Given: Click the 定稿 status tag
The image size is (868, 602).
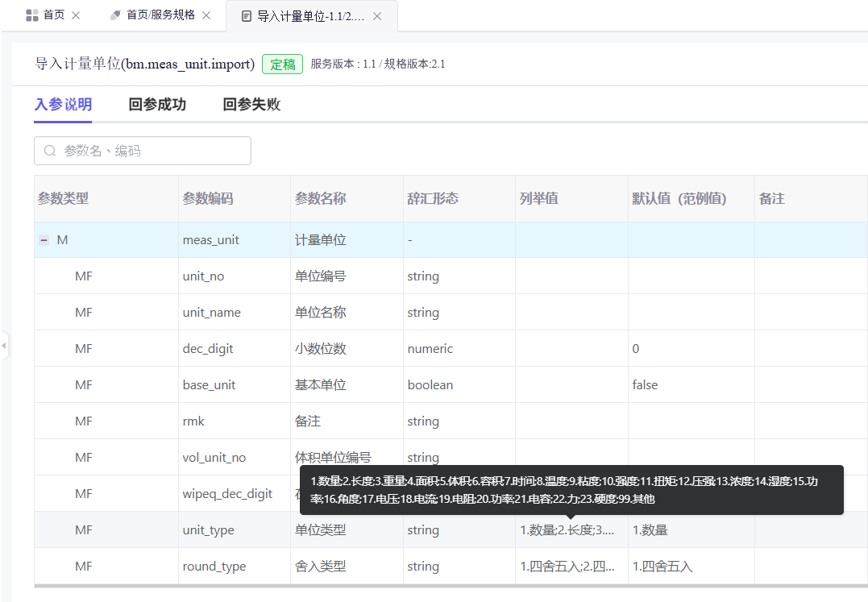Looking at the screenshot, I should (282, 64).
